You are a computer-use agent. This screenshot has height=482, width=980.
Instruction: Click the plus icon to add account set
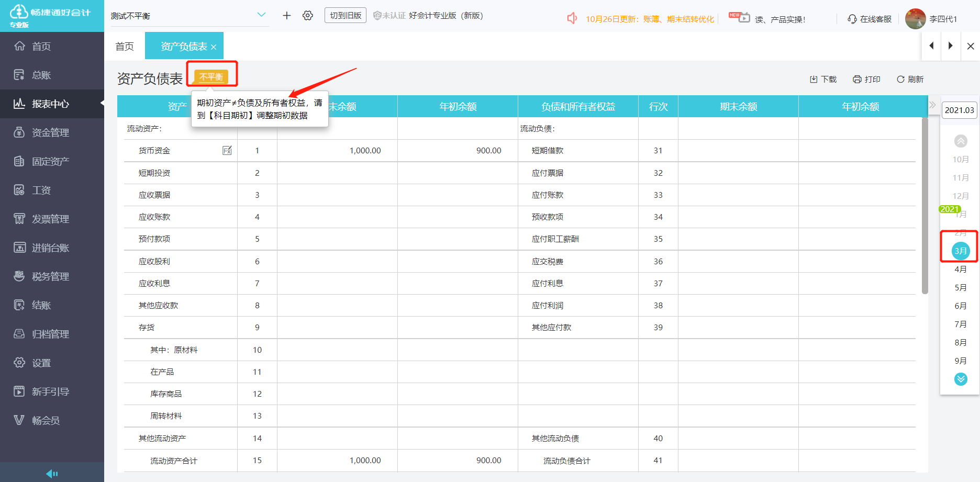(x=286, y=16)
